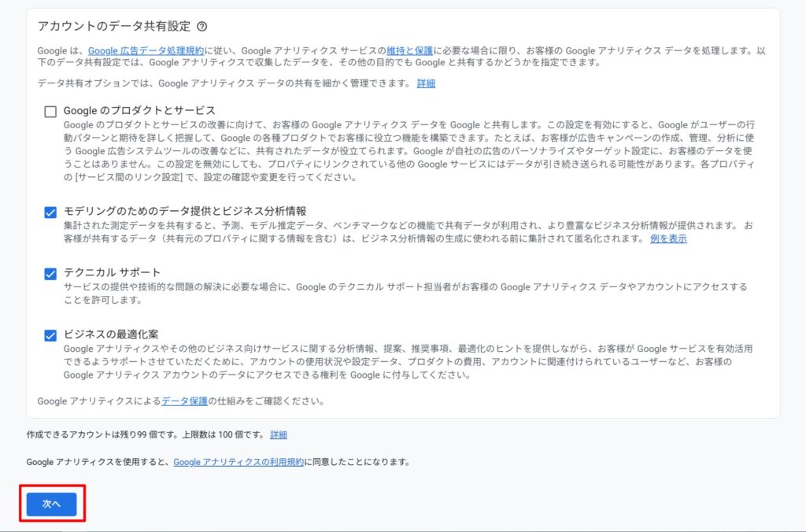Visit the データ保護 link

[184, 401]
